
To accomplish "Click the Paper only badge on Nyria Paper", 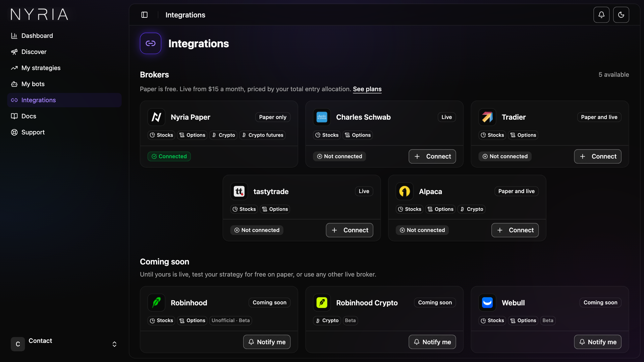I will tap(273, 117).
